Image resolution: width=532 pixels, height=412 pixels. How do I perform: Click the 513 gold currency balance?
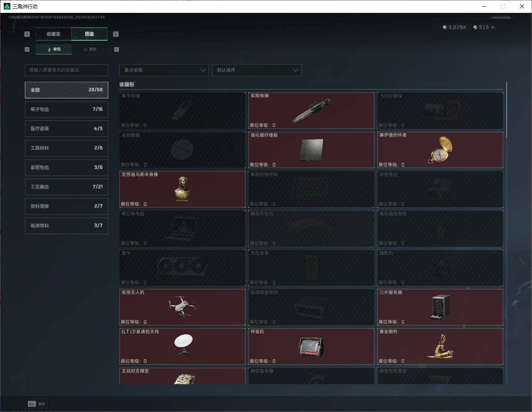pyautogui.click(x=481, y=27)
